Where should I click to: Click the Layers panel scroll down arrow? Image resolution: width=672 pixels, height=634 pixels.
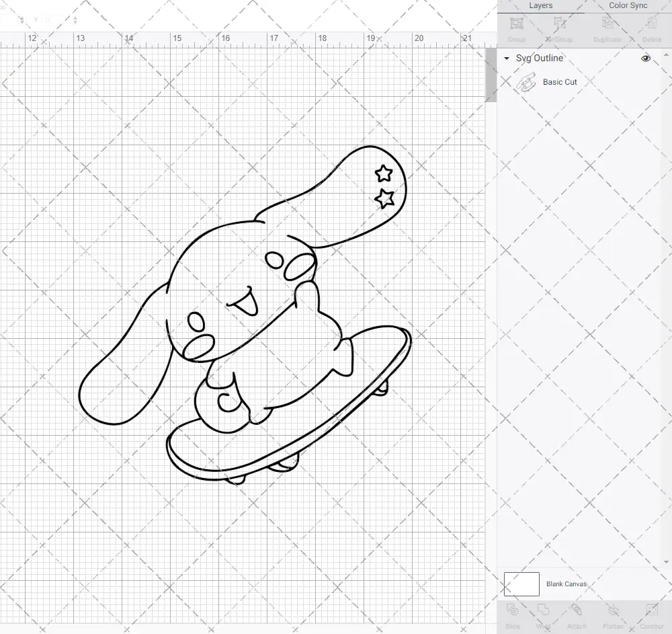(x=665, y=561)
